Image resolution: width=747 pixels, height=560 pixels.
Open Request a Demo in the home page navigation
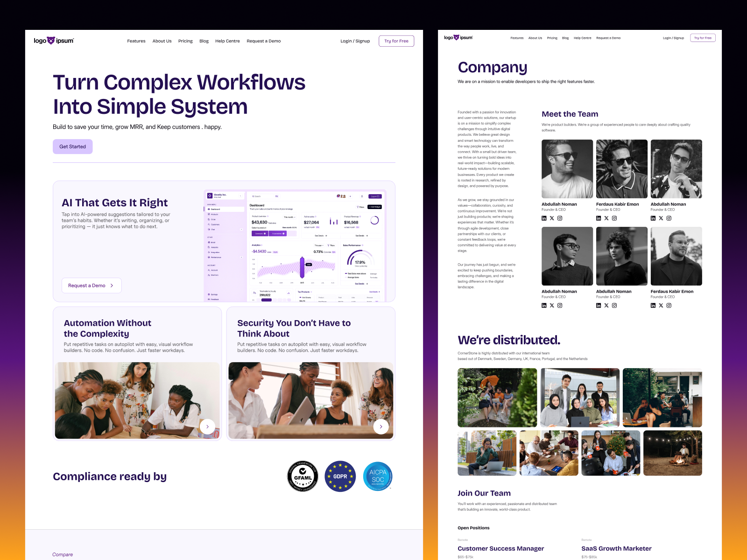[264, 41]
